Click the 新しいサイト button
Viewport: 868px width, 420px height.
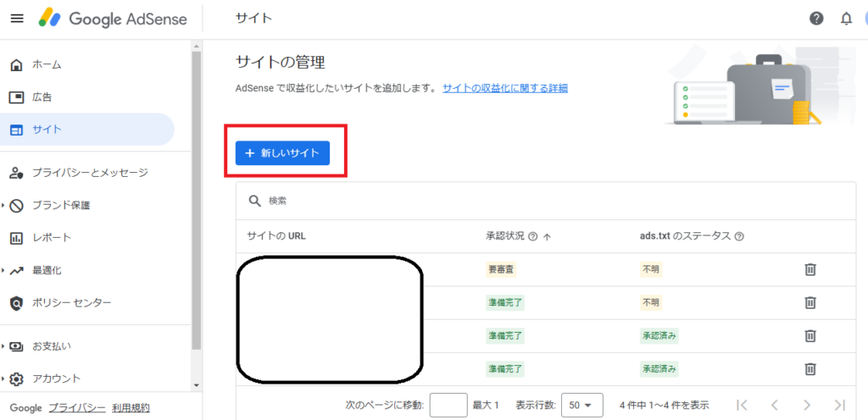click(x=282, y=153)
